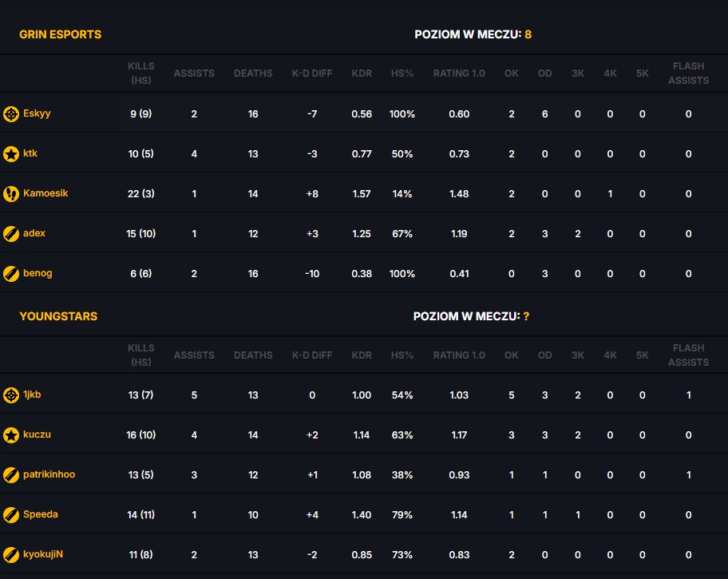This screenshot has height=579, width=728.
Task: Click the rifle icon beside Speeda
Action: pyautogui.click(x=10, y=515)
